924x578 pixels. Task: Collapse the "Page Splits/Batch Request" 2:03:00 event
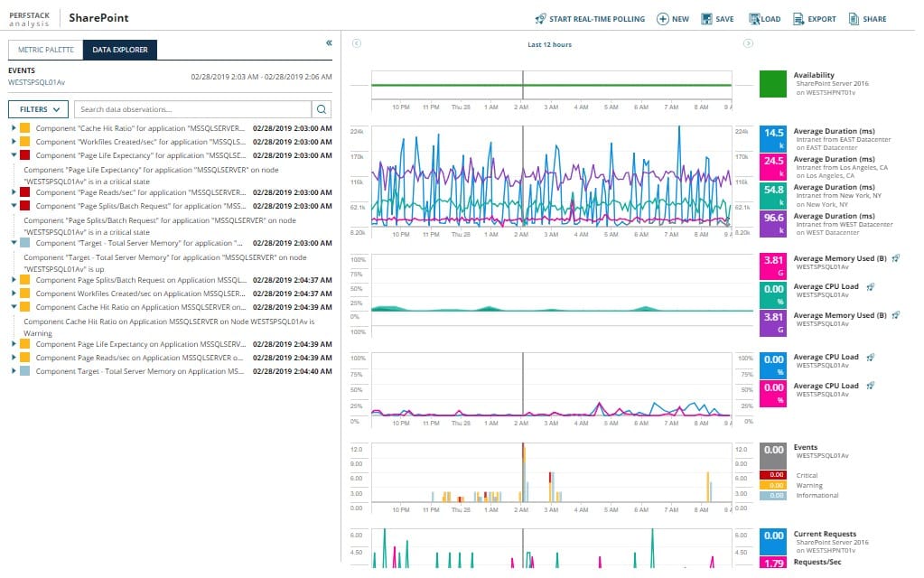click(x=13, y=206)
